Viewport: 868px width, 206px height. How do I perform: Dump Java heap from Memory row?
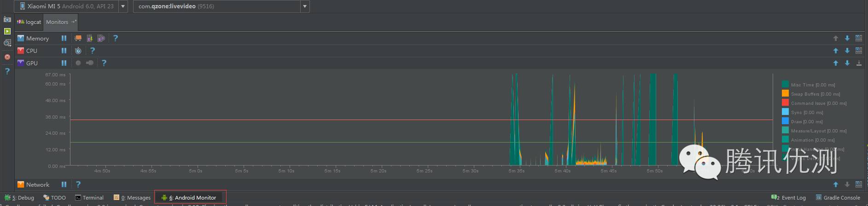(90, 39)
